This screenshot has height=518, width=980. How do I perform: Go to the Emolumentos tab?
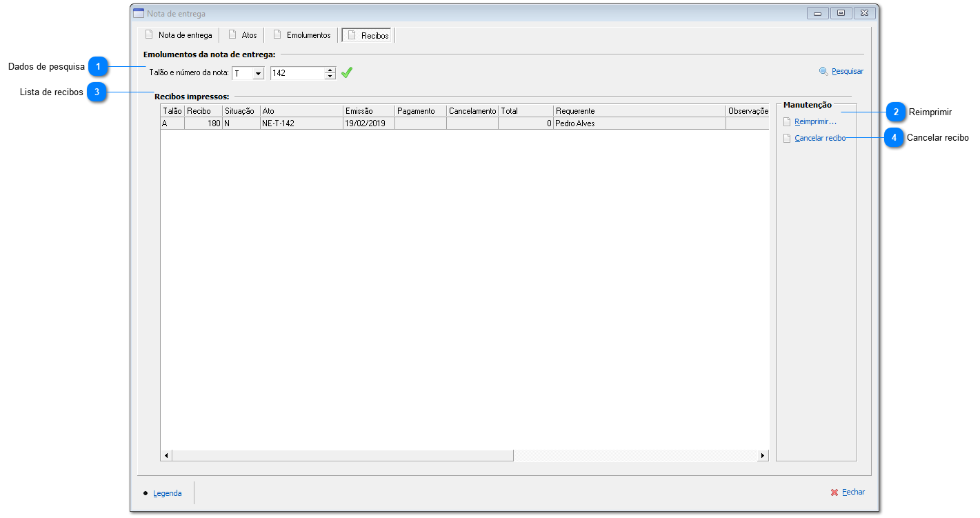302,35
